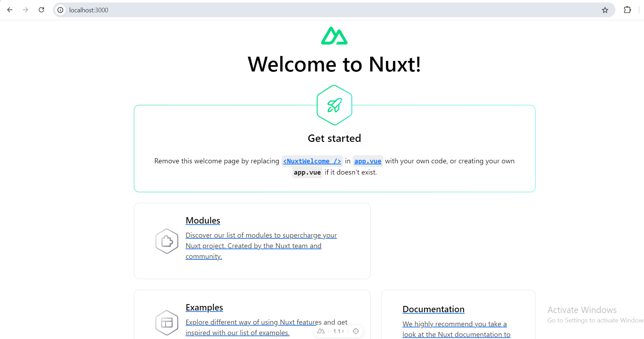Open the app.vue code link
The height and width of the screenshot is (339, 644).
[x=368, y=161]
